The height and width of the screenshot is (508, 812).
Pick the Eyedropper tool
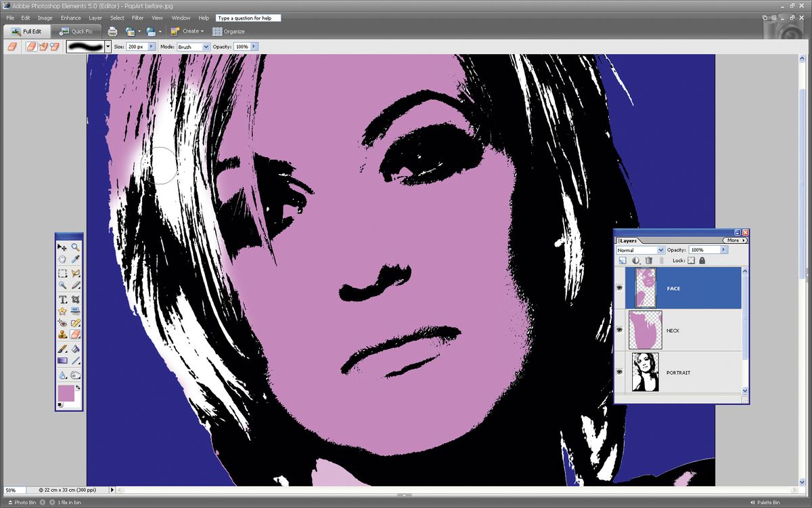click(76, 260)
